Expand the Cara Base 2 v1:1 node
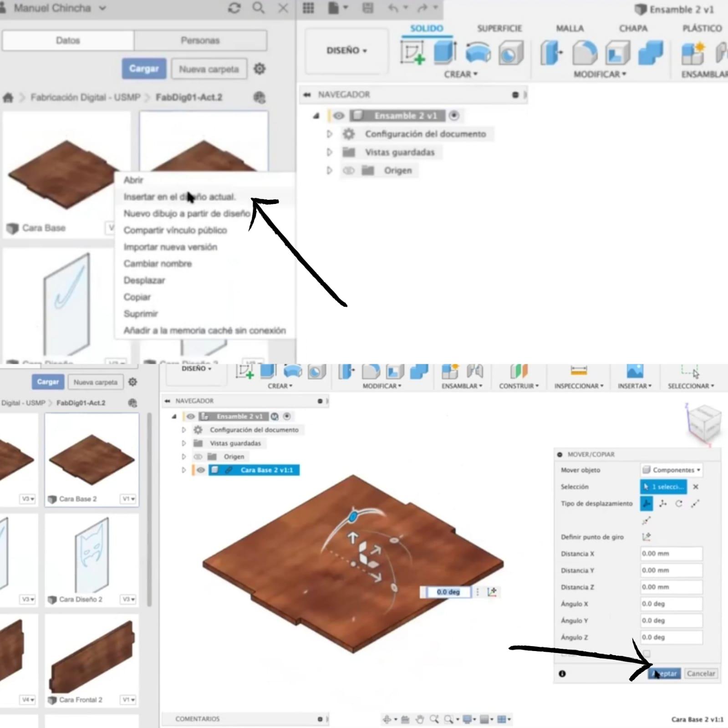The height and width of the screenshot is (728, 728). point(184,470)
